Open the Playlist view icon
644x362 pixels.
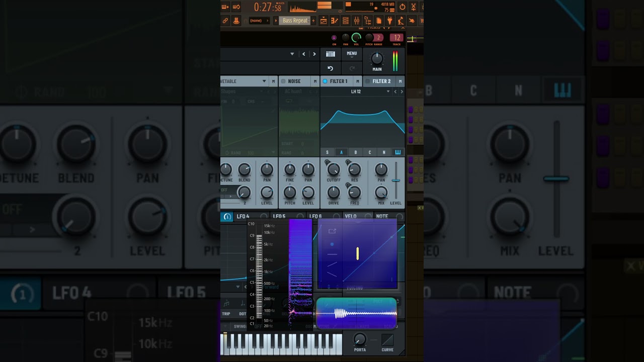click(324, 21)
